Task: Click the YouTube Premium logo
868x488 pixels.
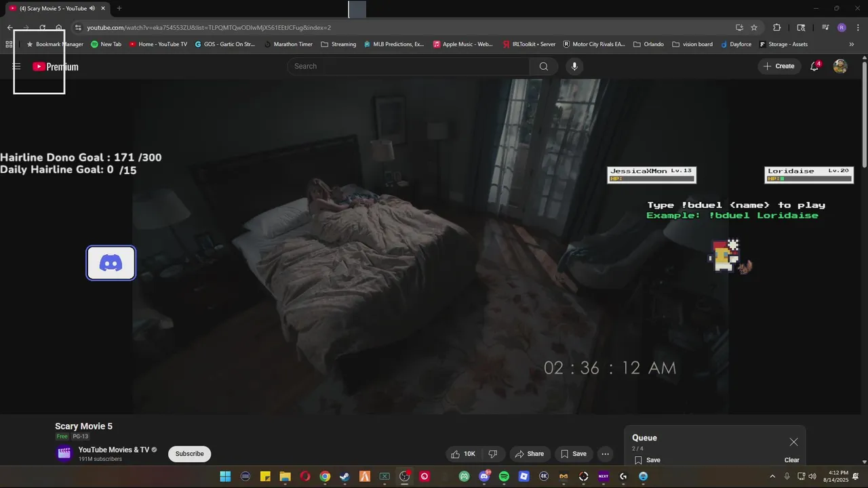Action: point(56,66)
